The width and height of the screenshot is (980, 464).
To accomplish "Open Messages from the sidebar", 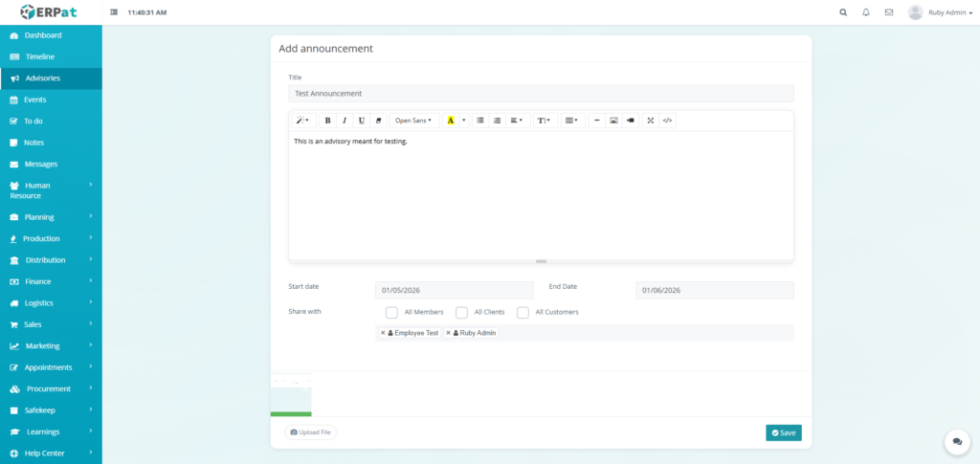I will (x=41, y=164).
